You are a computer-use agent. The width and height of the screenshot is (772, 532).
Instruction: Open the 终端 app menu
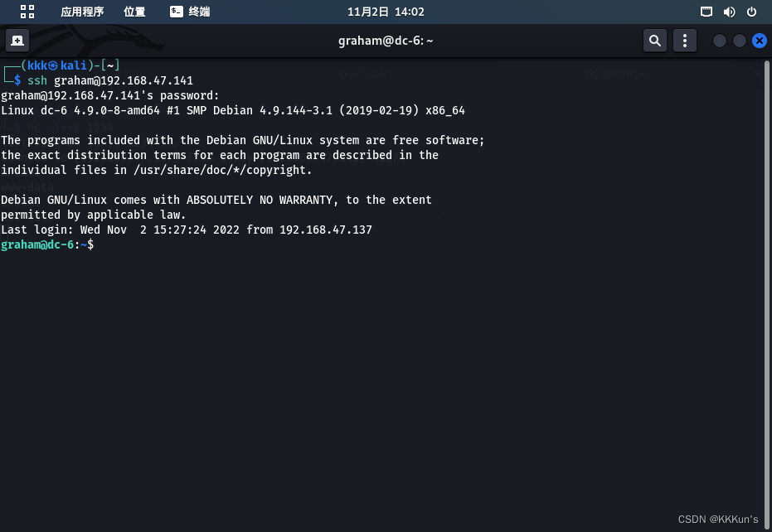coord(190,12)
